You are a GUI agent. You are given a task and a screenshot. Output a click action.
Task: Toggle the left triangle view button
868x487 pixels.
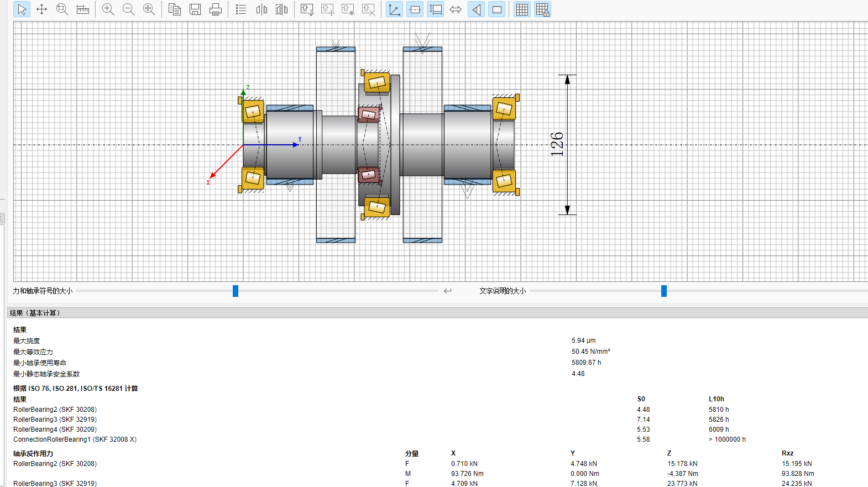477,9
